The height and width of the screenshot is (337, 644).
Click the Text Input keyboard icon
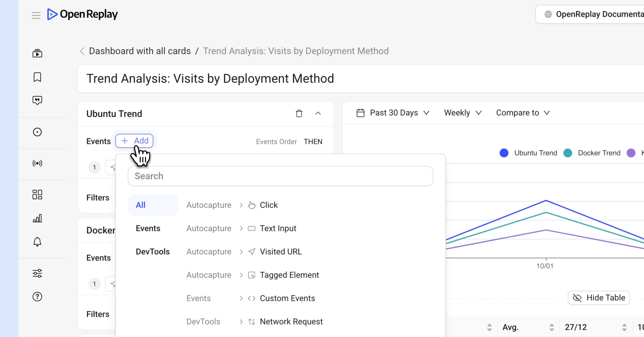(x=251, y=228)
